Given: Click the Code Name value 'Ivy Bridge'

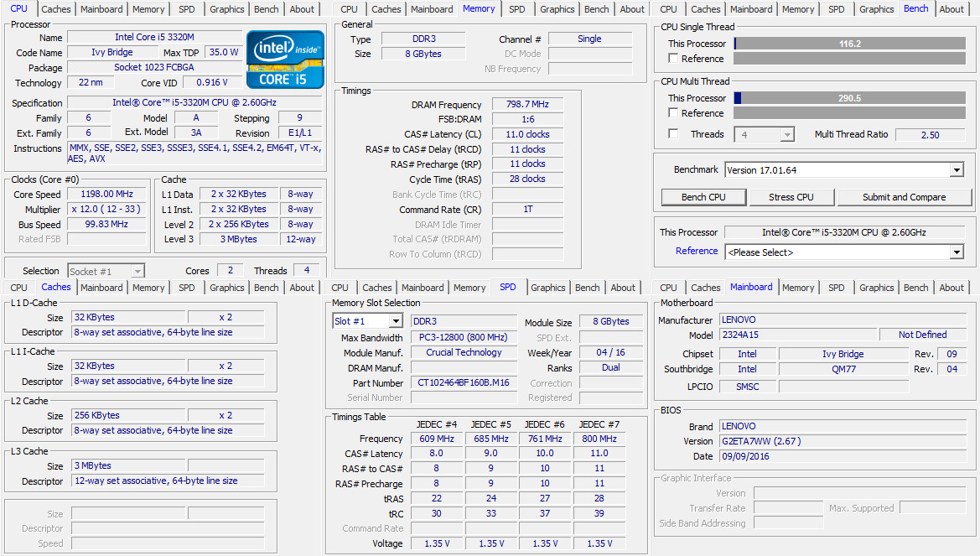Looking at the screenshot, I should click(111, 52).
